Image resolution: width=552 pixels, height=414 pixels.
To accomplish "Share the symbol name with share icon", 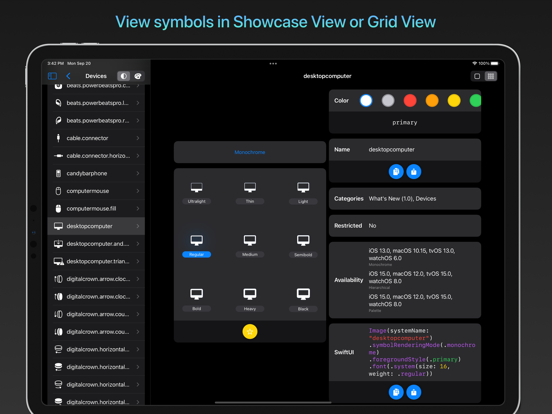I will pos(414,172).
